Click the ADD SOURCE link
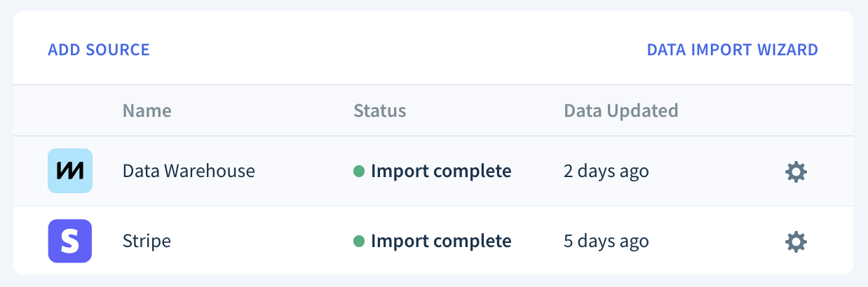The image size is (868, 287). tap(99, 50)
